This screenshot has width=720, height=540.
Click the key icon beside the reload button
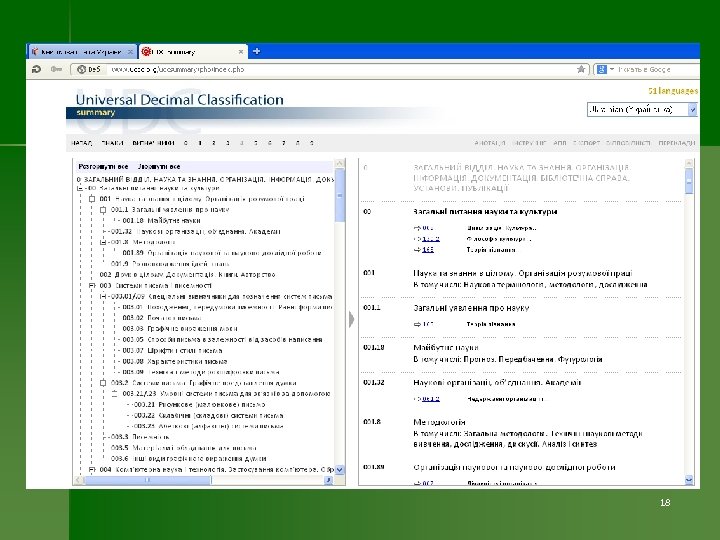(56, 69)
